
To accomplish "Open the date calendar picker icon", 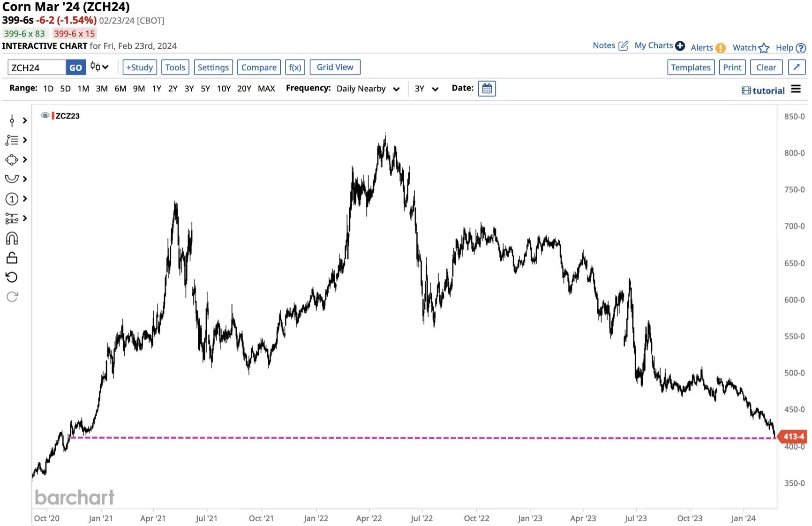I will click(487, 89).
